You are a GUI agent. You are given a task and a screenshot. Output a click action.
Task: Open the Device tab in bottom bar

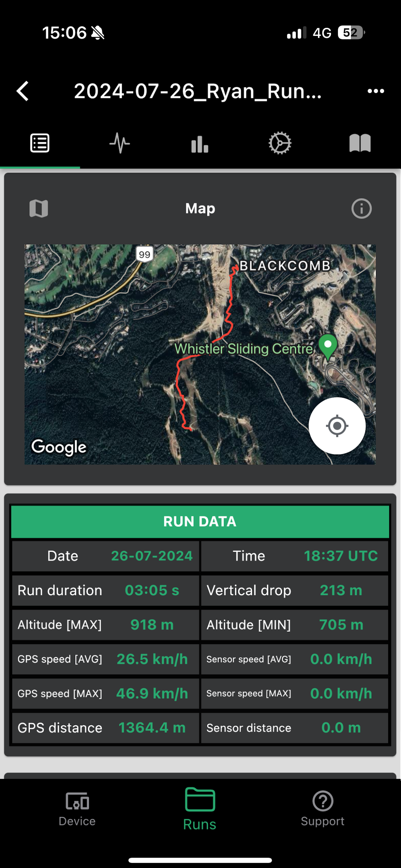pos(77,810)
